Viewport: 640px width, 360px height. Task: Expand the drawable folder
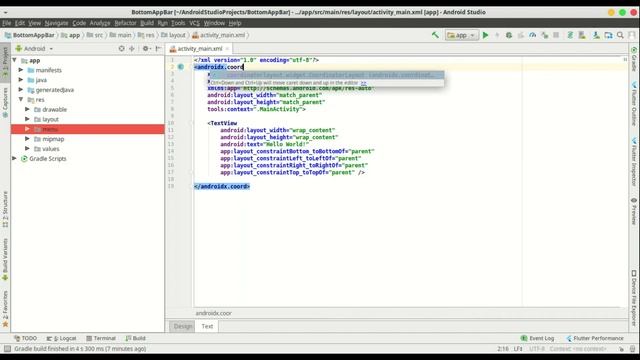pyautogui.click(x=27, y=109)
